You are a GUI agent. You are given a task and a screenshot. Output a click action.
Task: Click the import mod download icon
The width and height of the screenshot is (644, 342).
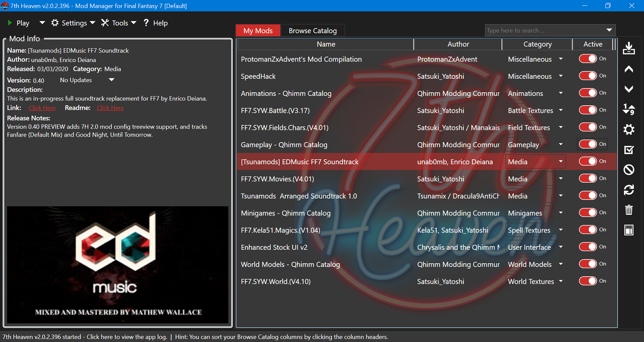(628, 48)
